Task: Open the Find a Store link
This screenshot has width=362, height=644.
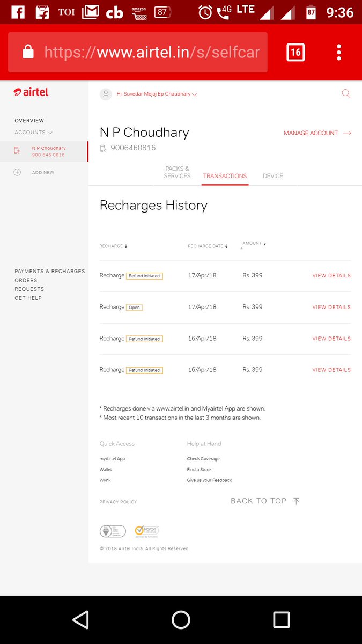Action: (x=199, y=470)
